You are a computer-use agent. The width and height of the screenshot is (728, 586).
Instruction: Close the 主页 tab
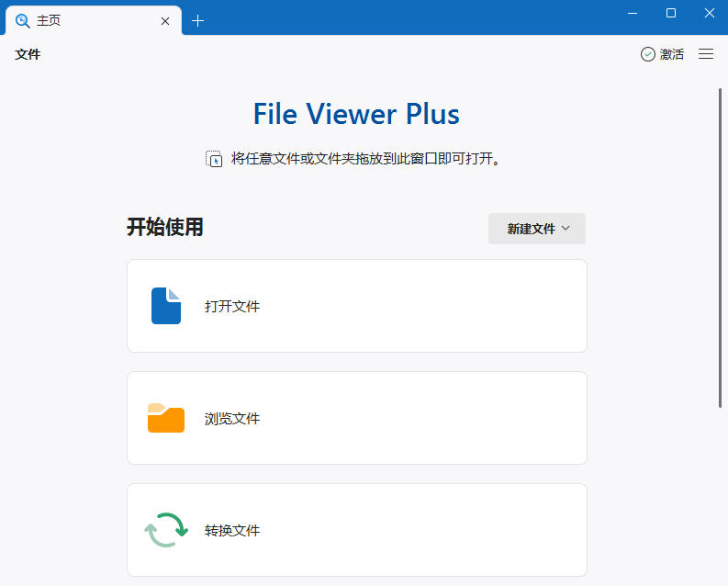[x=165, y=21]
